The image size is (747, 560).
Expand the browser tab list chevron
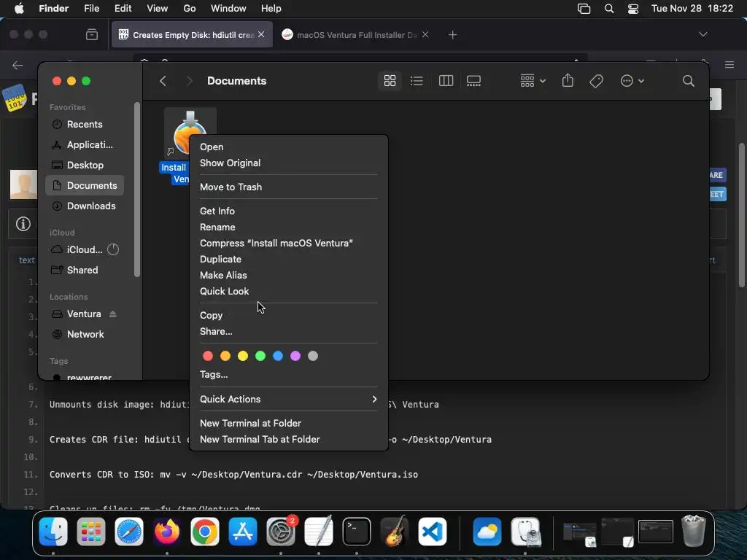(703, 34)
